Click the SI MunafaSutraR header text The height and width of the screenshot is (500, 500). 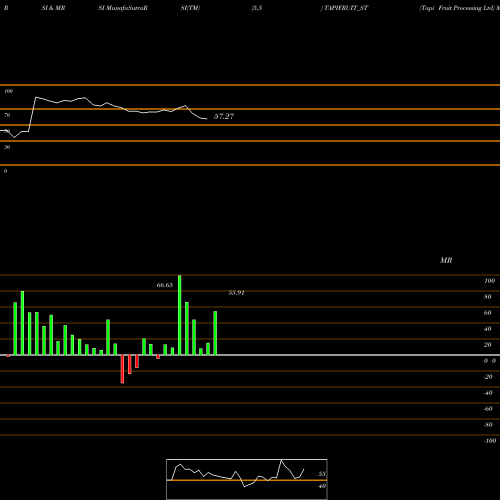click(x=123, y=8)
